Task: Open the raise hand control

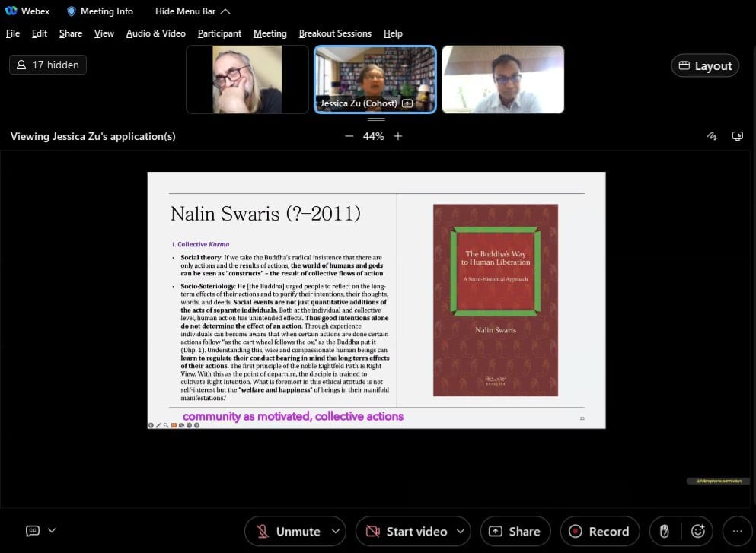Action: point(665,531)
